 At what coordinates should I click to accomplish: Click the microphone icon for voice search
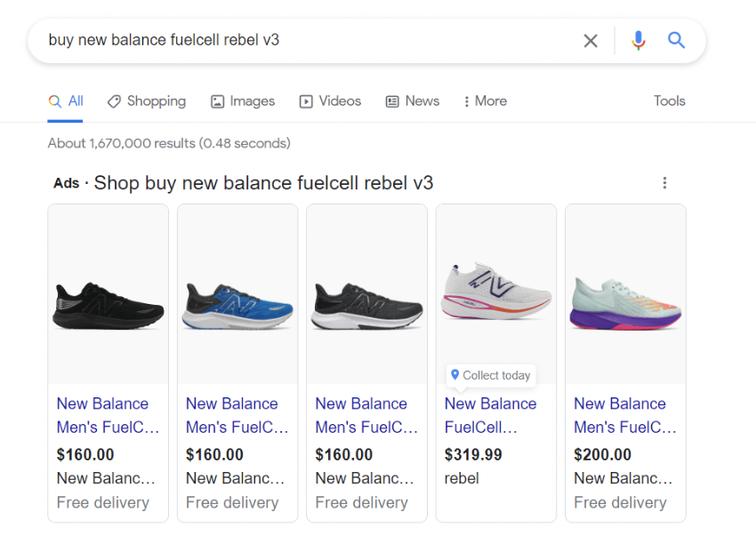(639, 40)
